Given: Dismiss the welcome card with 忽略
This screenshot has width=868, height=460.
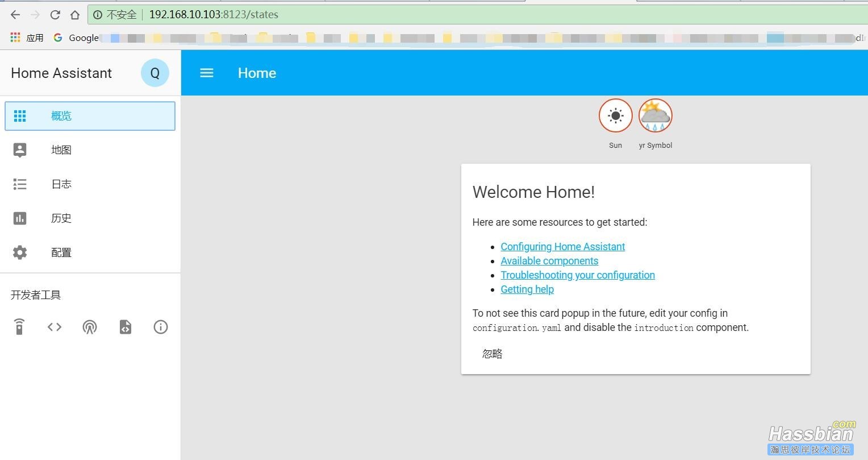Looking at the screenshot, I should point(493,354).
